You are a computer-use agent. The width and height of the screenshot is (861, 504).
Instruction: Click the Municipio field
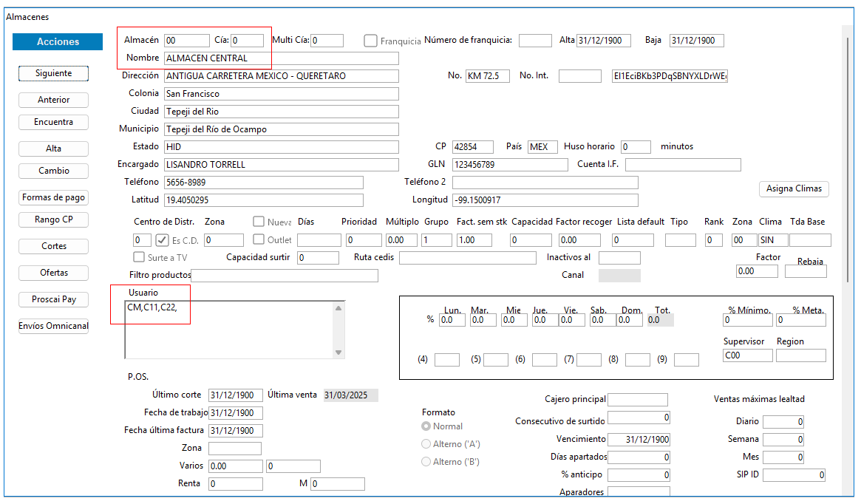281,129
